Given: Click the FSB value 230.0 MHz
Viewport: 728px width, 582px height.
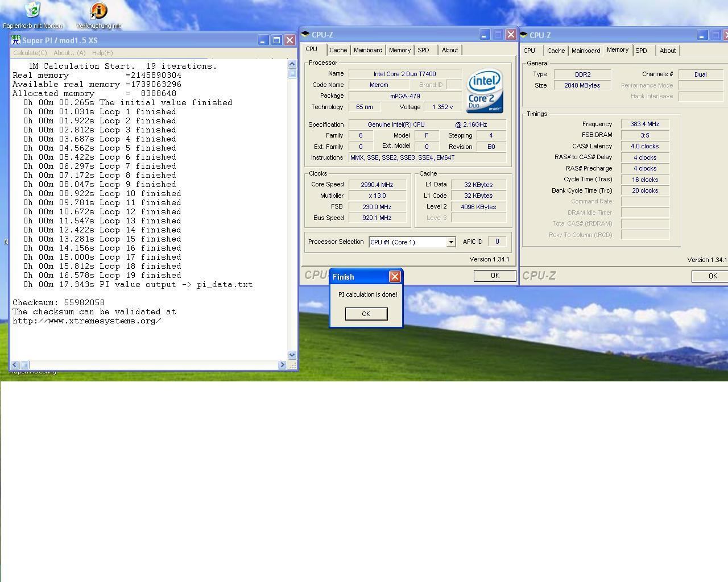Looking at the screenshot, I should tap(377, 207).
